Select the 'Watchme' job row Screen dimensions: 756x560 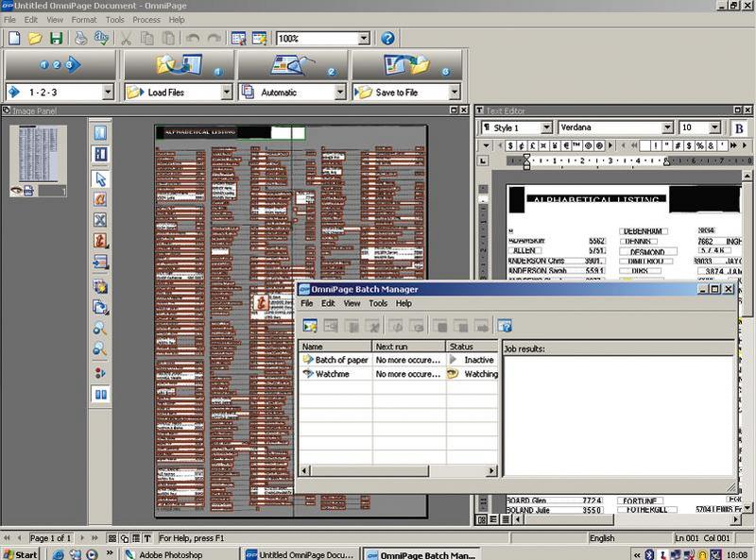398,374
